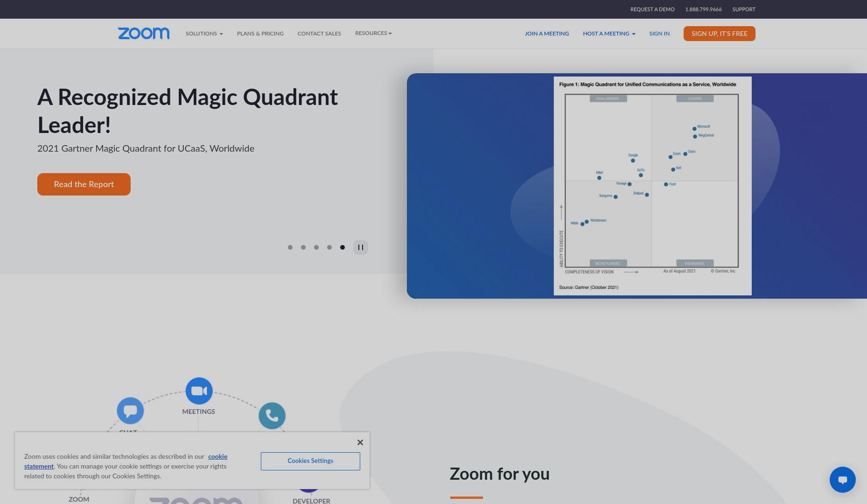
Task: Click the Sign In link
Action: pos(659,34)
